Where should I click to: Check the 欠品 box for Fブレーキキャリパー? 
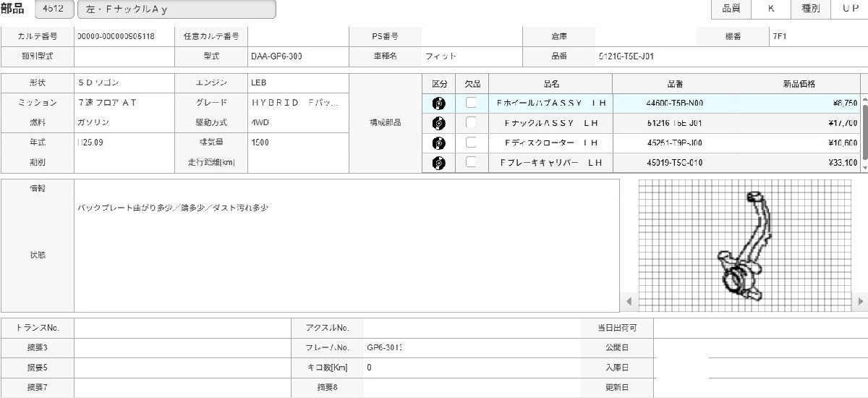(x=471, y=163)
